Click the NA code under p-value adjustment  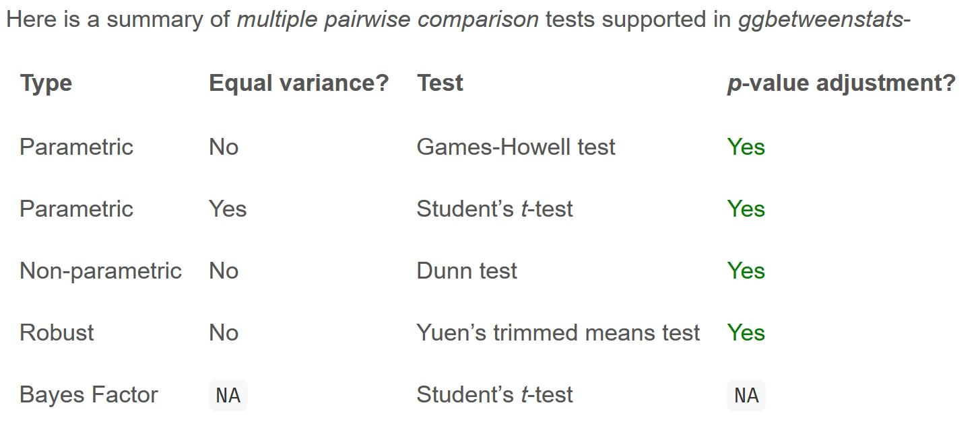[746, 395]
